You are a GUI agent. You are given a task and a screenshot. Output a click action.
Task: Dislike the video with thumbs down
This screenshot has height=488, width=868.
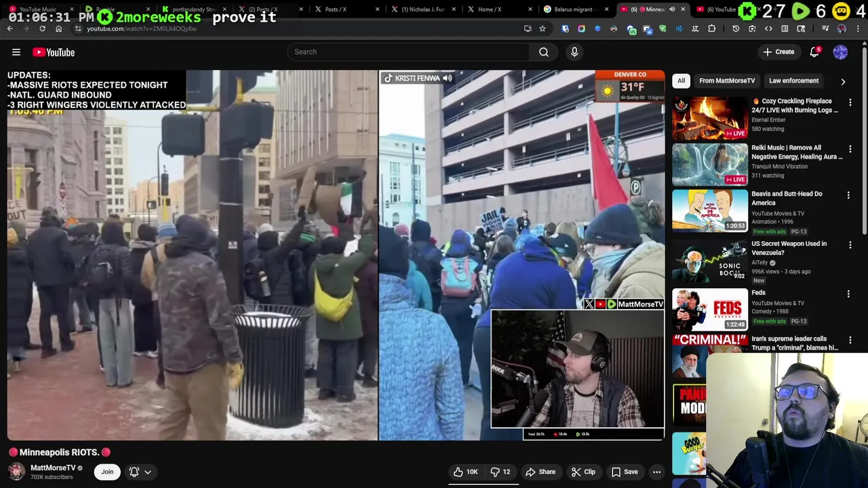(x=500, y=472)
